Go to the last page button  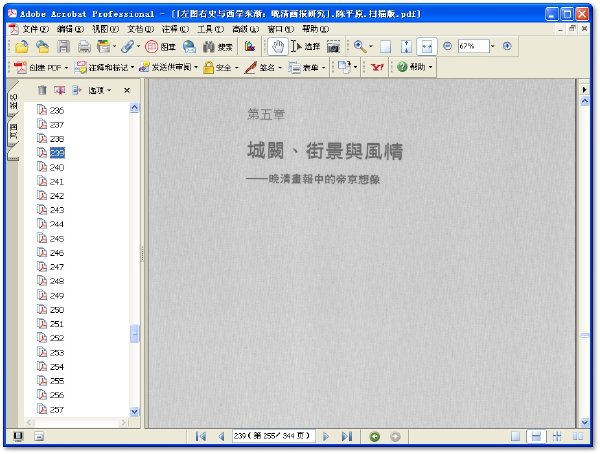[x=347, y=436]
